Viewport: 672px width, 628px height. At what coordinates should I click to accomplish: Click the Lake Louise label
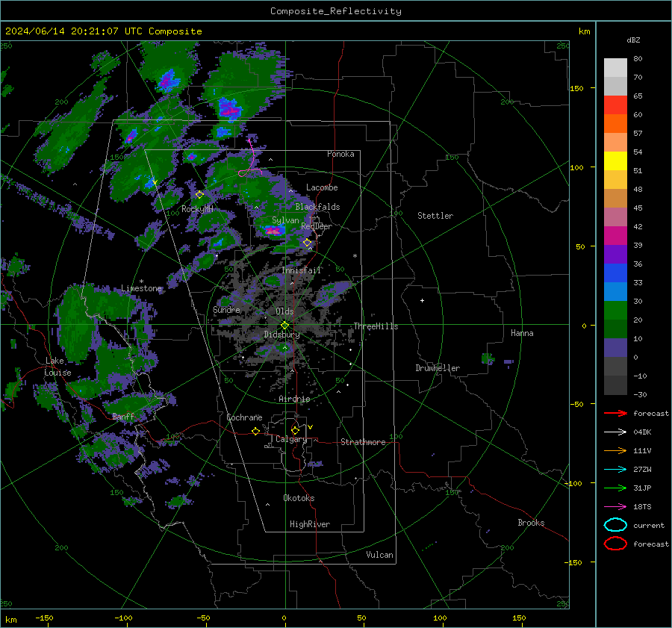pos(57,367)
